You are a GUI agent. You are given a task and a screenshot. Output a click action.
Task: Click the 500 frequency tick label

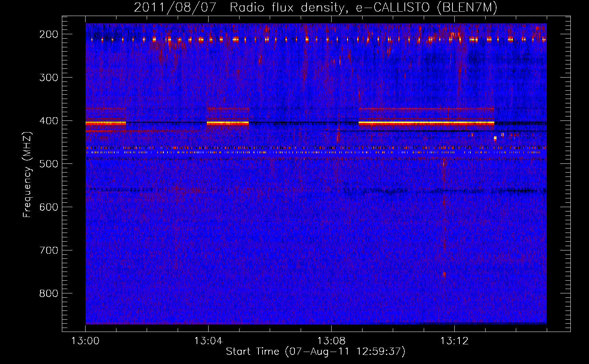pyautogui.click(x=49, y=164)
